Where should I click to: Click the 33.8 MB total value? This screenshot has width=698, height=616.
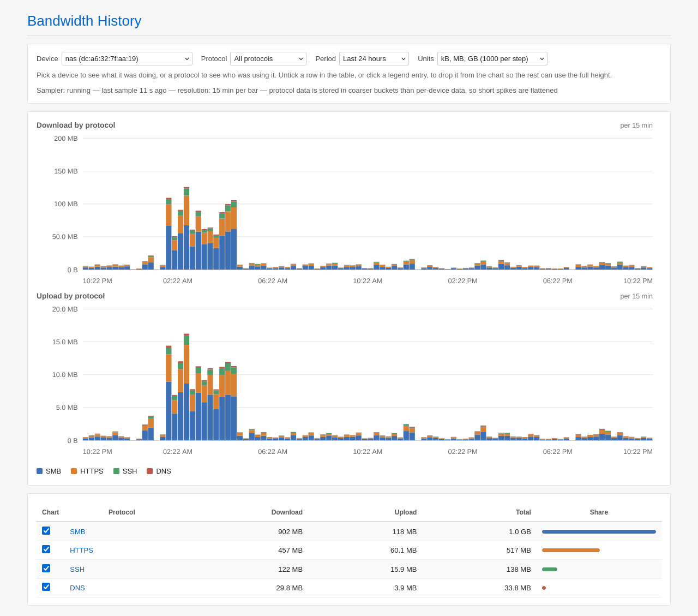click(x=518, y=588)
